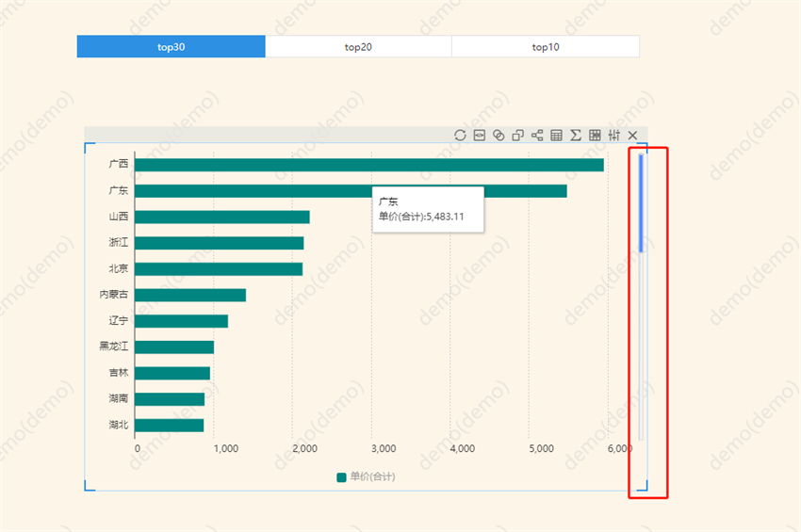Select the 山西 bar
The height and width of the screenshot is (532, 801).
tap(221, 218)
